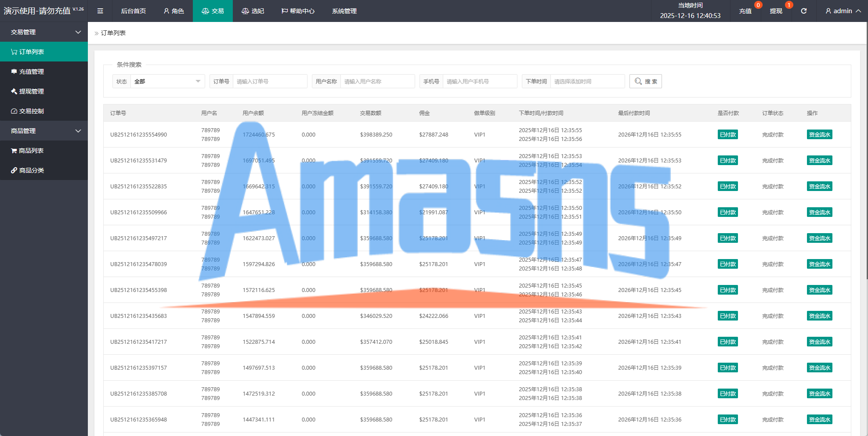The width and height of the screenshot is (868, 436).
Task: Switch to the 选妃 top menu
Action: point(253,11)
